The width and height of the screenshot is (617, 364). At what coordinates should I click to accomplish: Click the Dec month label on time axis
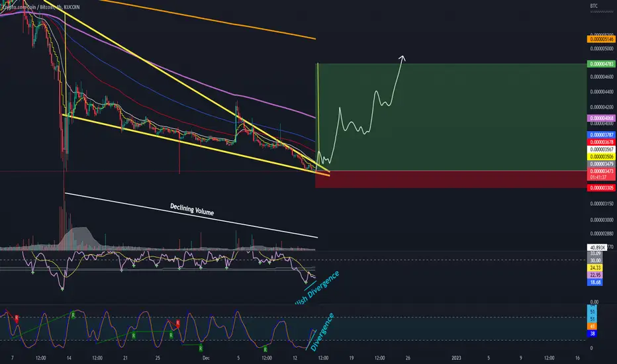click(x=206, y=358)
